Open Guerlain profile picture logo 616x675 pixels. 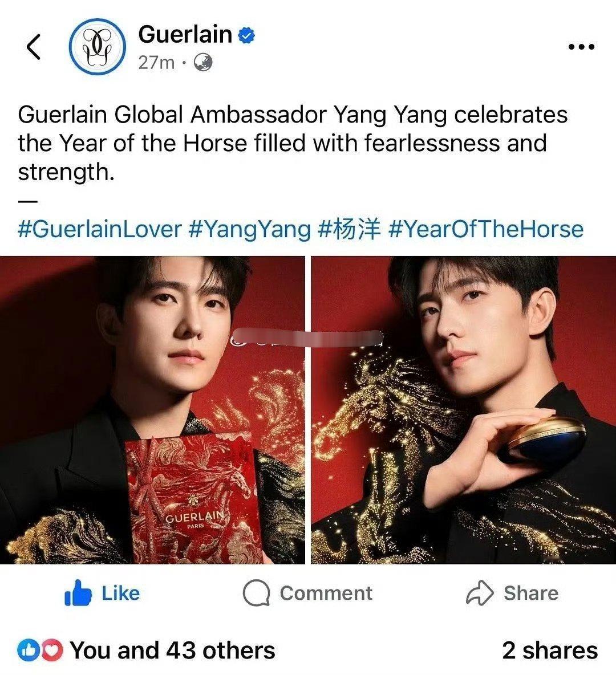tap(98, 47)
